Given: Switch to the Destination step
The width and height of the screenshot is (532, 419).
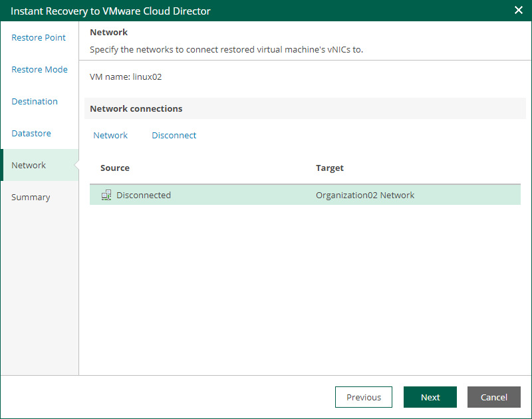Looking at the screenshot, I should [35, 102].
